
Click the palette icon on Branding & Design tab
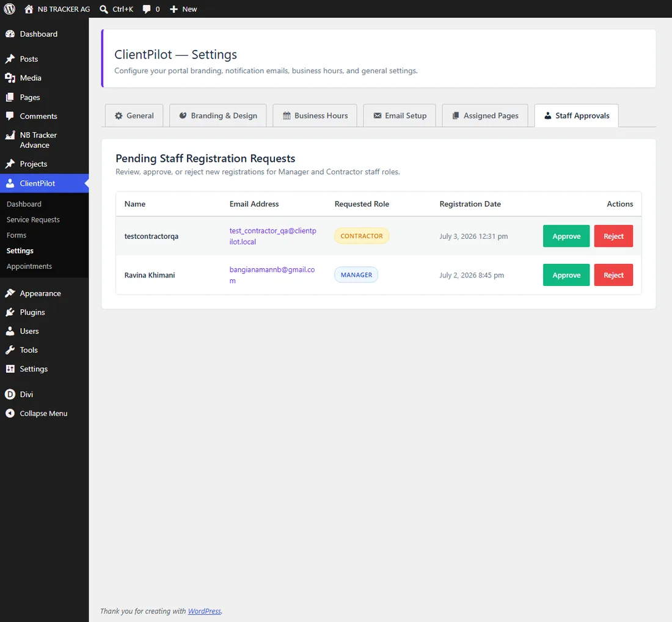point(183,115)
